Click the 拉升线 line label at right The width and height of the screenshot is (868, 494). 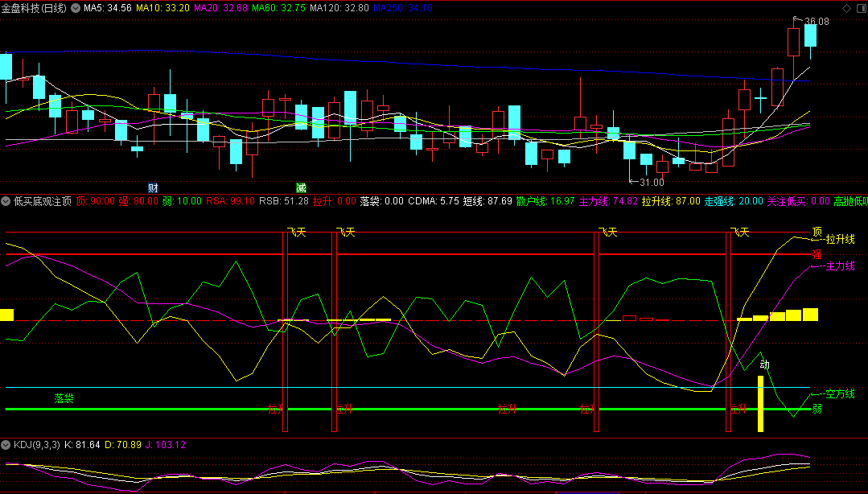(841, 240)
